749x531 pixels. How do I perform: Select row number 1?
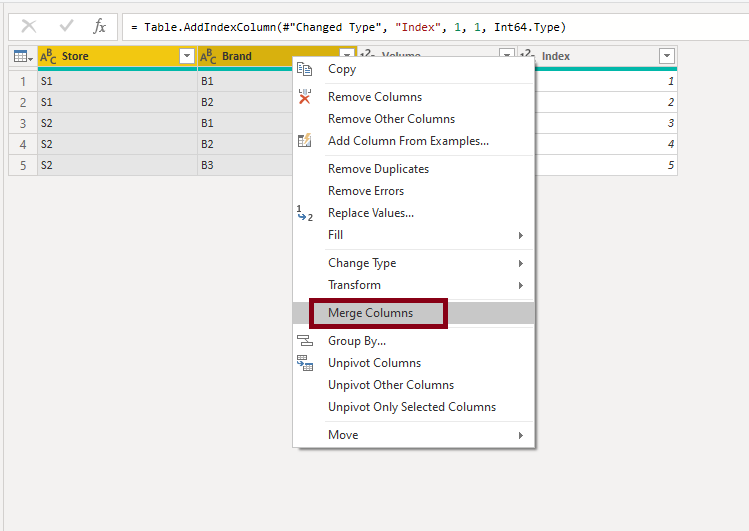(23, 81)
